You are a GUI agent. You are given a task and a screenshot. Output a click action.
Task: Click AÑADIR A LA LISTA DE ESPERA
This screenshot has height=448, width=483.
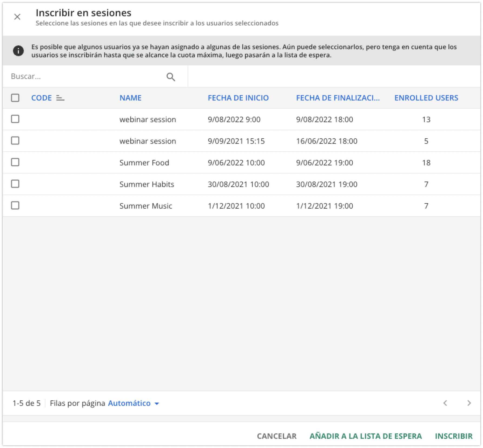pos(365,436)
